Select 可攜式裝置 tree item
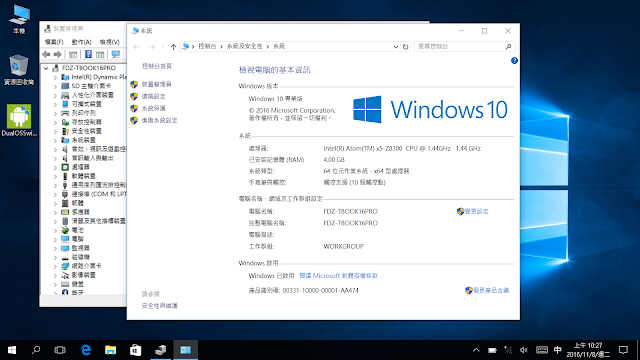The width and height of the screenshot is (640, 360). click(86, 104)
